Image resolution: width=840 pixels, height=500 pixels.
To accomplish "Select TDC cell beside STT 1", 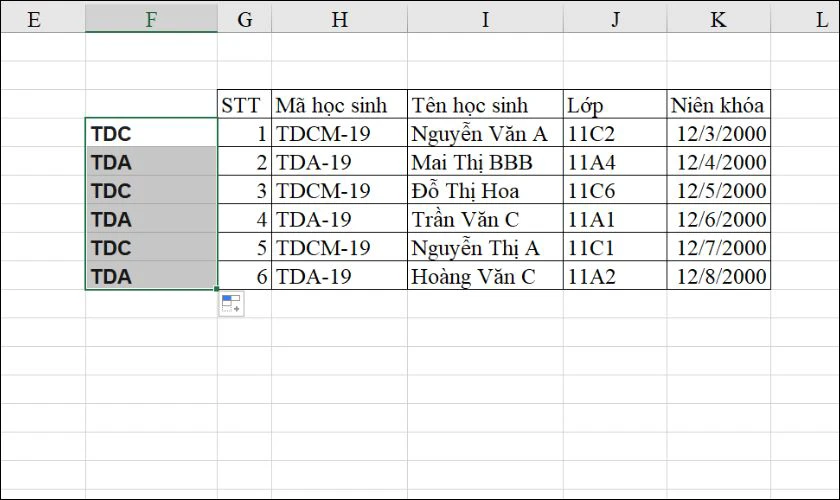I will pyautogui.click(x=151, y=133).
